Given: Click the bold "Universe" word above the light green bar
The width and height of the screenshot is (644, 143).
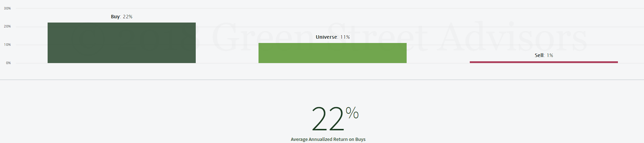Looking at the screenshot, I should click(326, 37).
